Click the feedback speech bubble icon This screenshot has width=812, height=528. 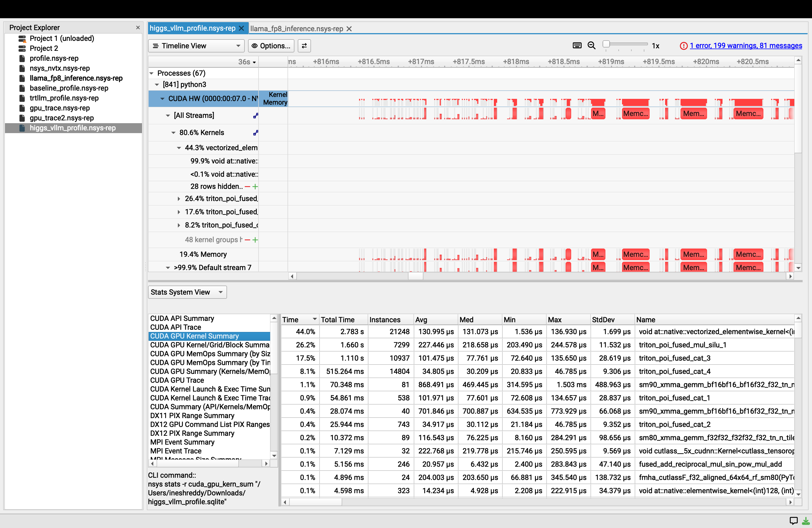(x=793, y=521)
